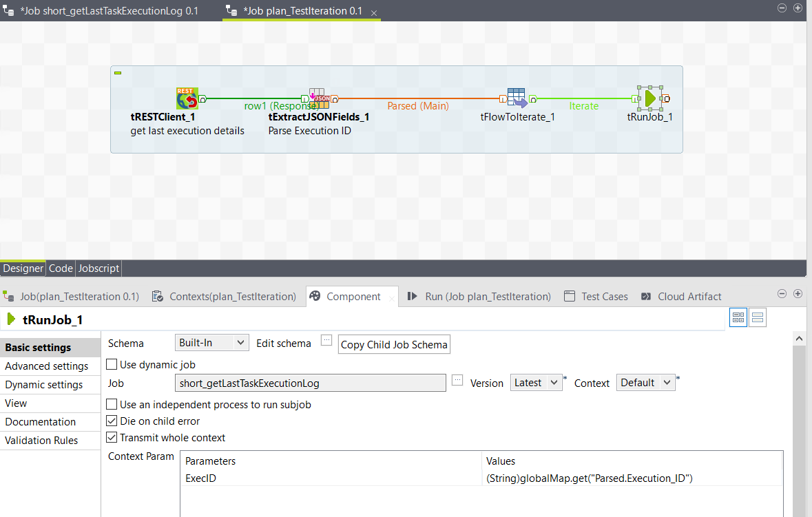
Task: Open Validation Rules section
Action: (50, 441)
